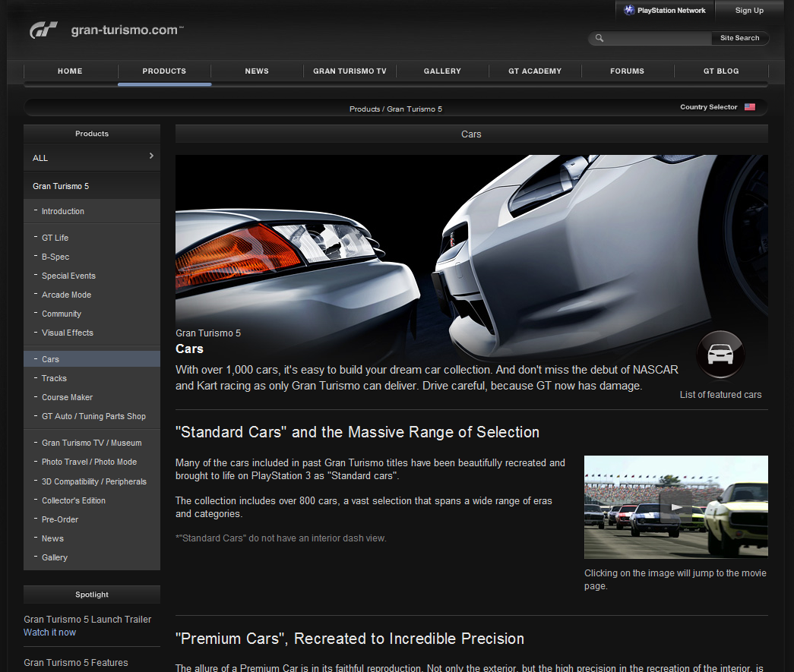Select Gran Turismo 5 sidebar heading

pyautogui.click(x=92, y=186)
